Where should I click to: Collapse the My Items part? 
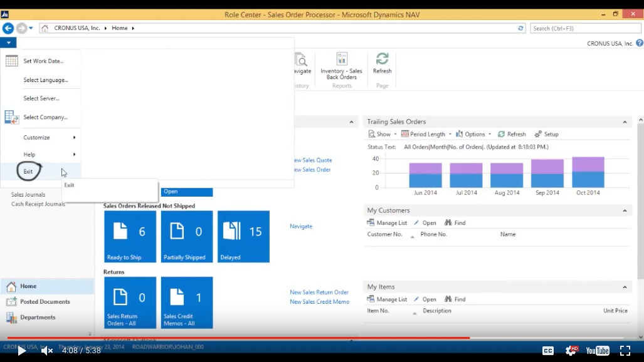tap(625, 287)
